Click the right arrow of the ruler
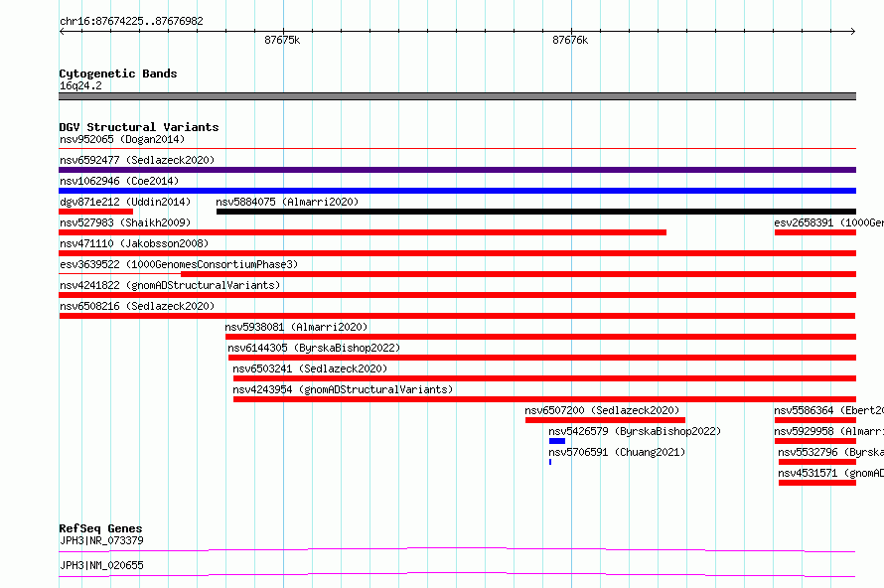This screenshot has height=588, width=884. [853, 31]
